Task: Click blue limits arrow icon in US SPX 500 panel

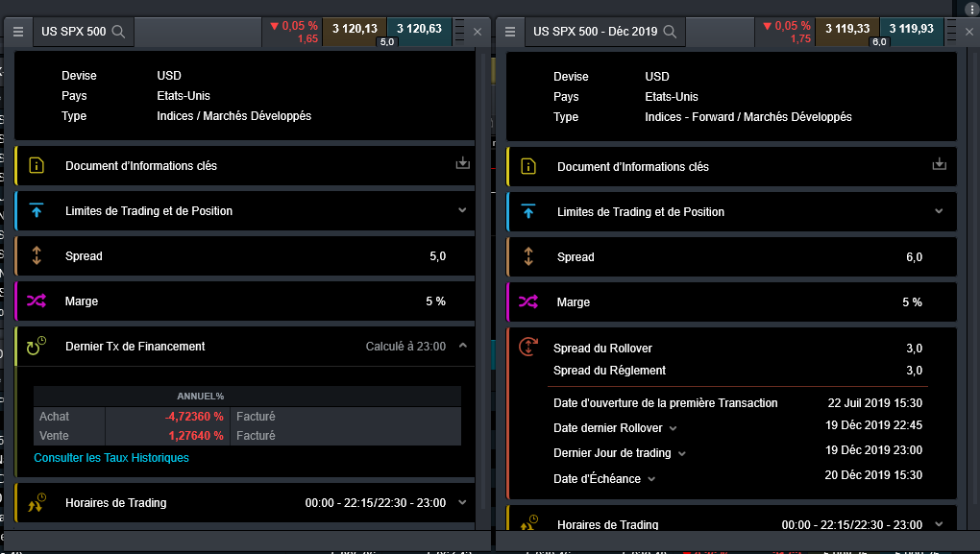Action: 37,210
